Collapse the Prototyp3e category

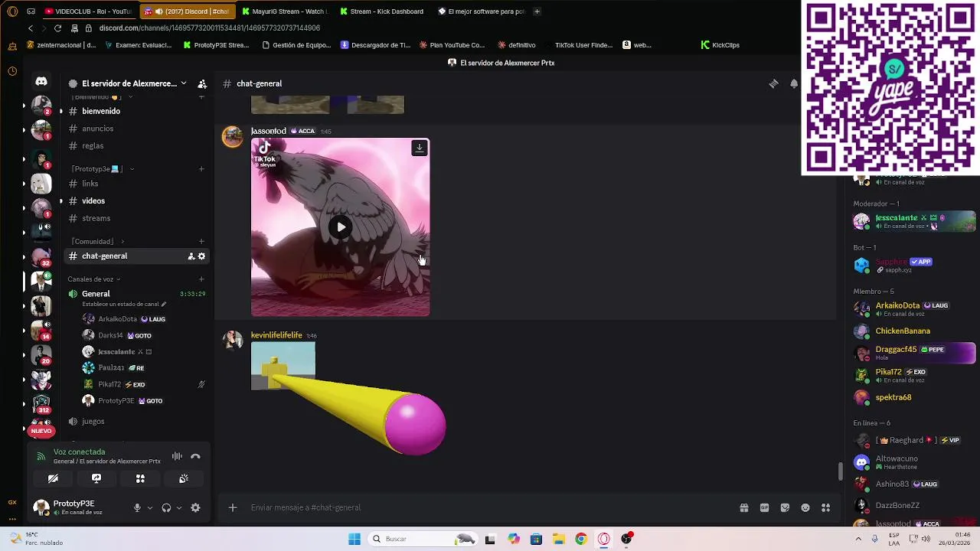pos(100,168)
